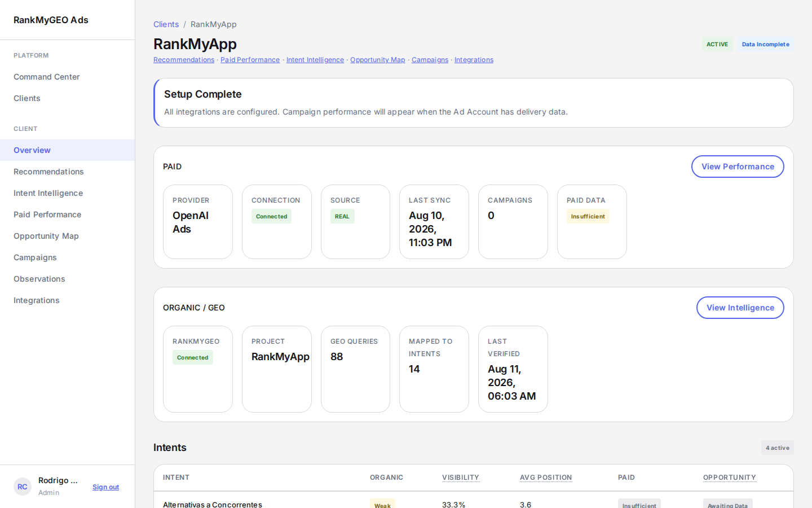Viewport: 812px width, 508px height.
Task: Open Clients in the Platform section
Action: 68,98
